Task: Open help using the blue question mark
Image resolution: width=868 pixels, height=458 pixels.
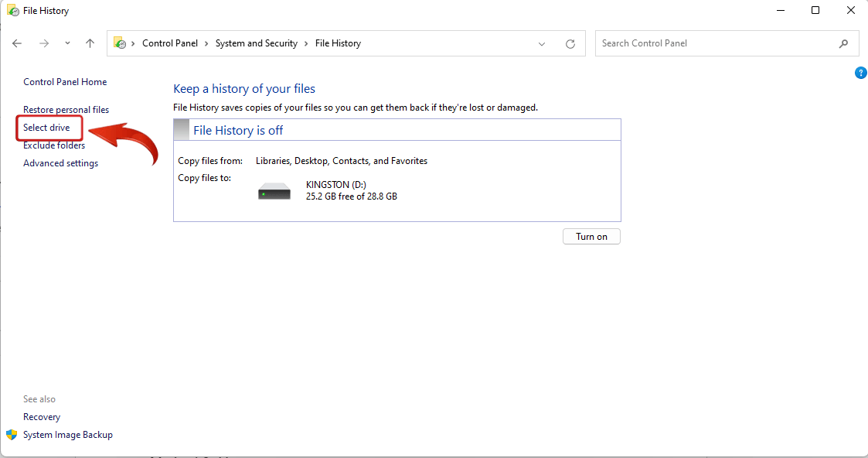Action: (x=861, y=72)
